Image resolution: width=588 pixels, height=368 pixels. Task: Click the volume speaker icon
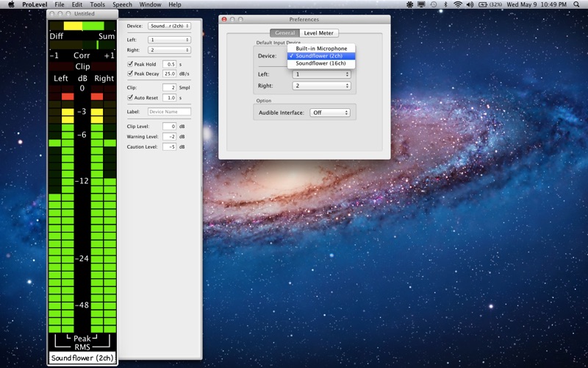click(471, 4)
